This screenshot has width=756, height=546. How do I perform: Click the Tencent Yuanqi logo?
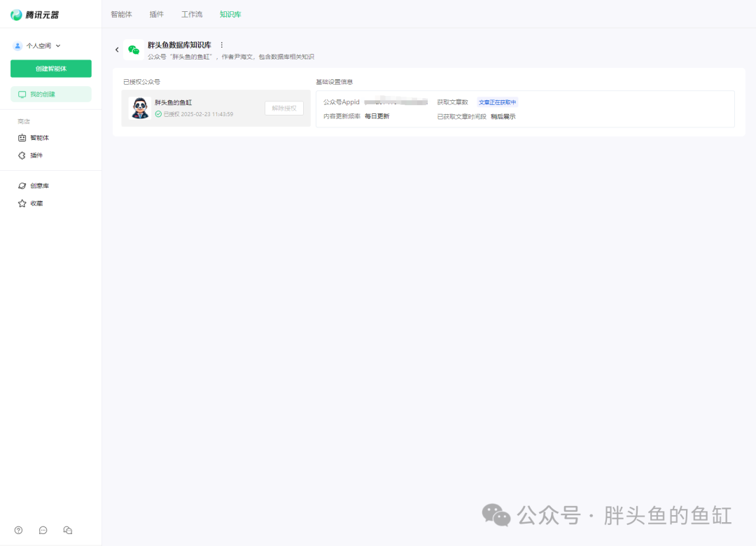pyautogui.click(x=35, y=15)
